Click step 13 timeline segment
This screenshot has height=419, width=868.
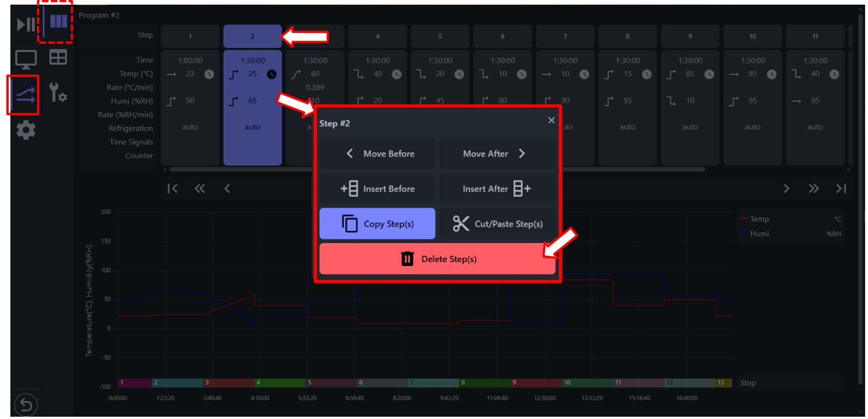(x=724, y=383)
